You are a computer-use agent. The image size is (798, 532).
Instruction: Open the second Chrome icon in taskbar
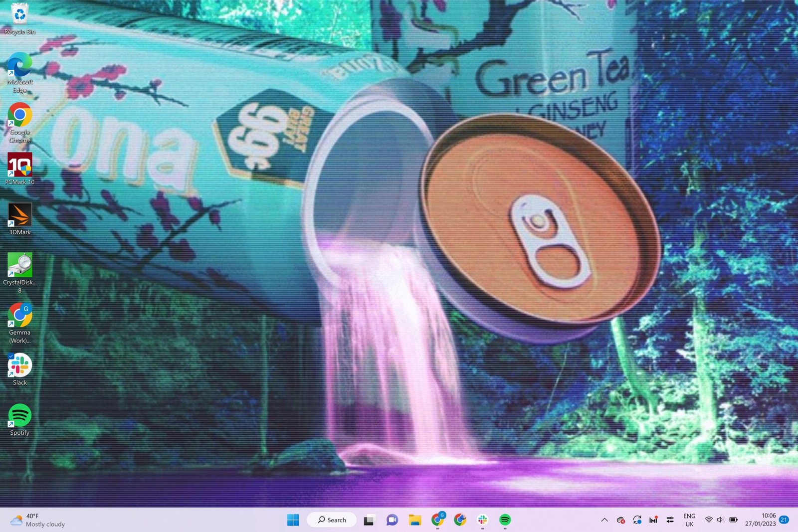pyautogui.click(x=460, y=520)
